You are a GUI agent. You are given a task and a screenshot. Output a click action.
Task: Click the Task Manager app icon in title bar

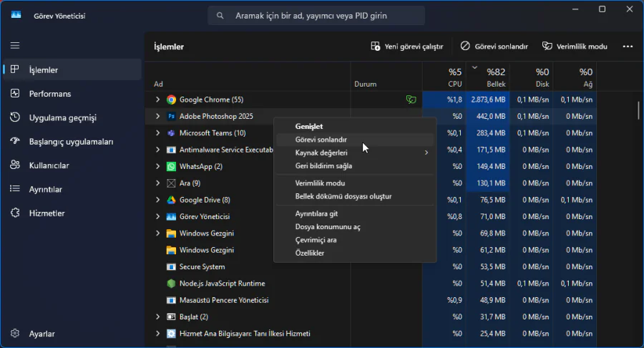point(16,15)
